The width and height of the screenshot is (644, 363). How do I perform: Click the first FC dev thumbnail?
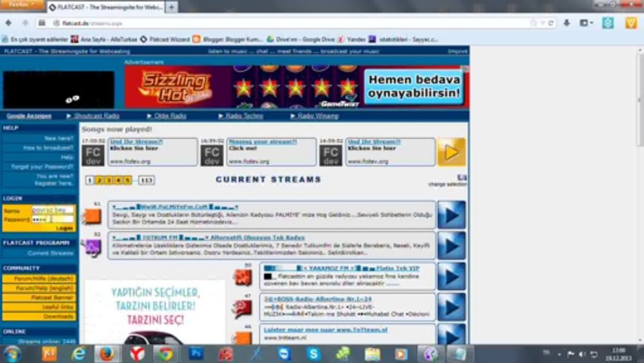(x=93, y=156)
